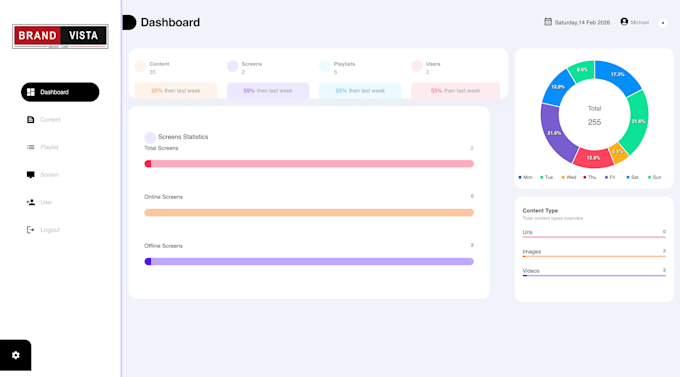Click the calendar icon beside the date
This screenshot has height=377, width=680.
pyautogui.click(x=548, y=22)
